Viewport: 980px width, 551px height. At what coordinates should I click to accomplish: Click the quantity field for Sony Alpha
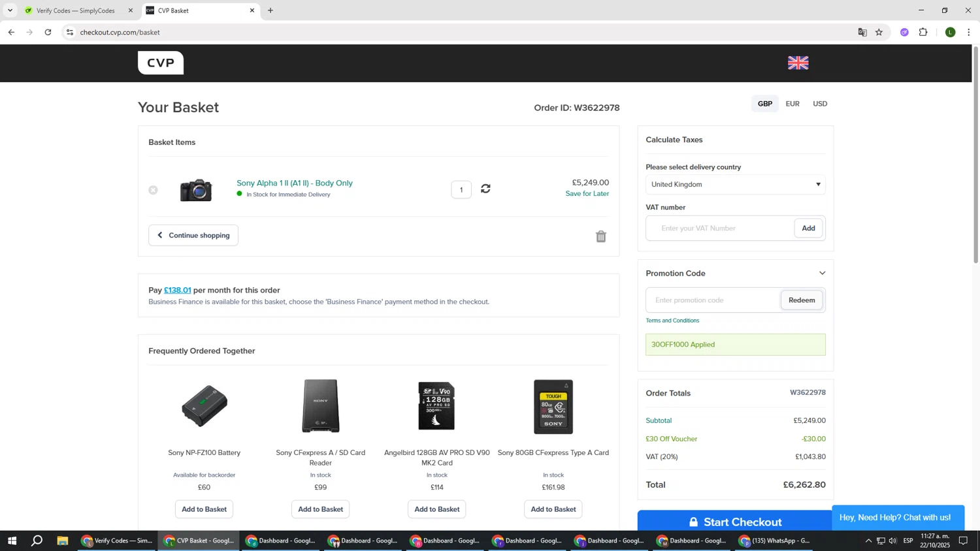(x=461, y=190)
